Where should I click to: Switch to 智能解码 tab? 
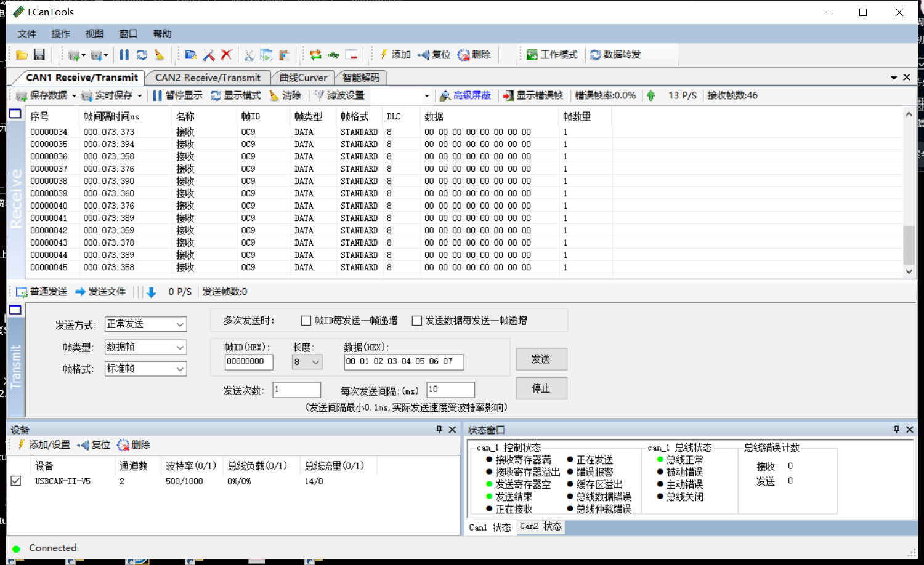tap(361, 78)
